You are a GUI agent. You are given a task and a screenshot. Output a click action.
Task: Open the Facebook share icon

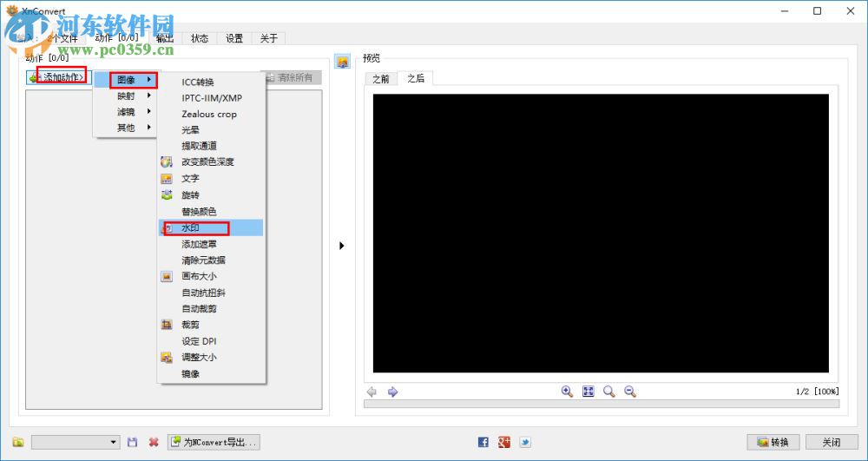483,442
